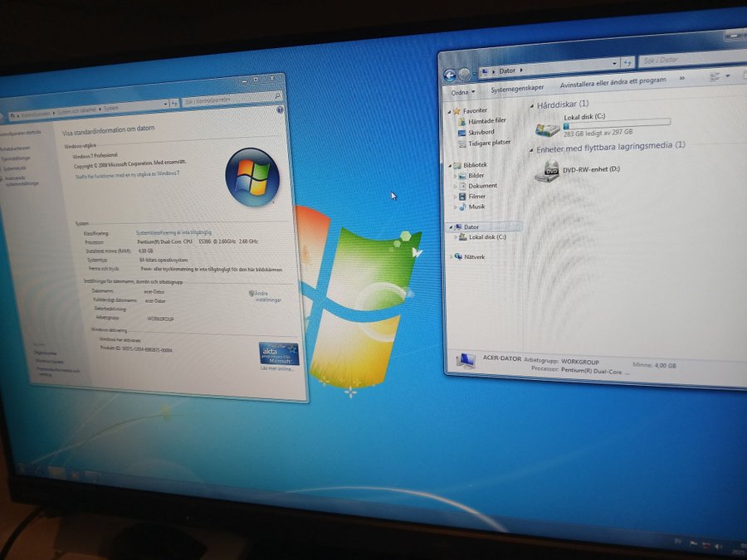This screenshot has width=747, height=560.
Task: Show more toolbar commands with the chevron
Action: click(x=681, y=78)
